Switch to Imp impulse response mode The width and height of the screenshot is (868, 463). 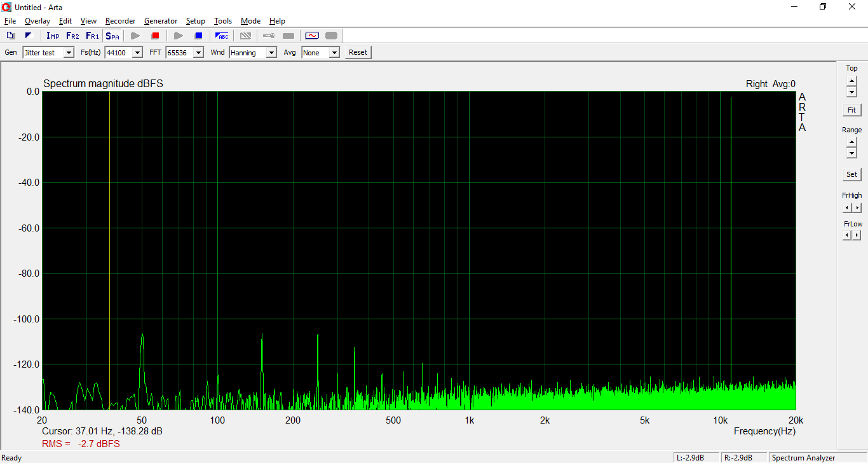click(53, 36)
